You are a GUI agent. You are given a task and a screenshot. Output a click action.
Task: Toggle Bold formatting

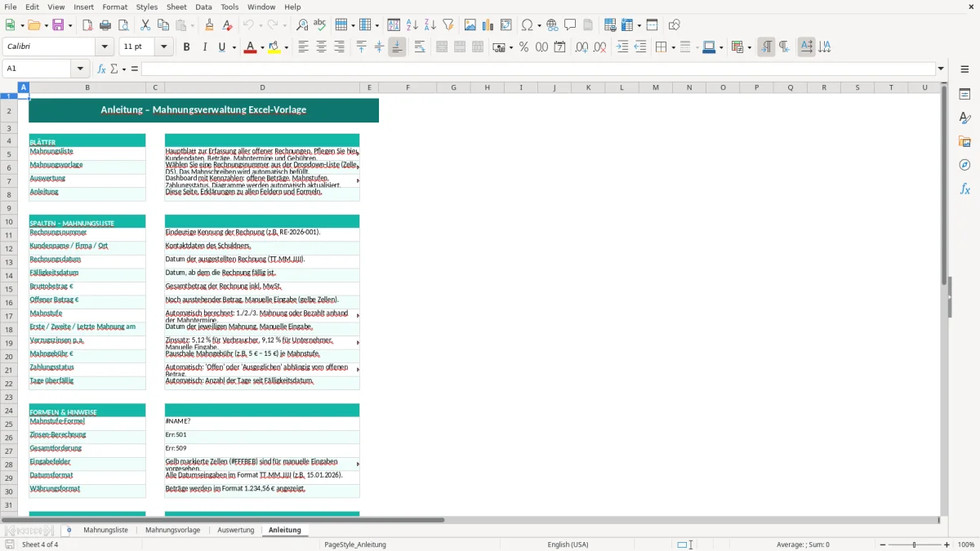coord(186,47)
